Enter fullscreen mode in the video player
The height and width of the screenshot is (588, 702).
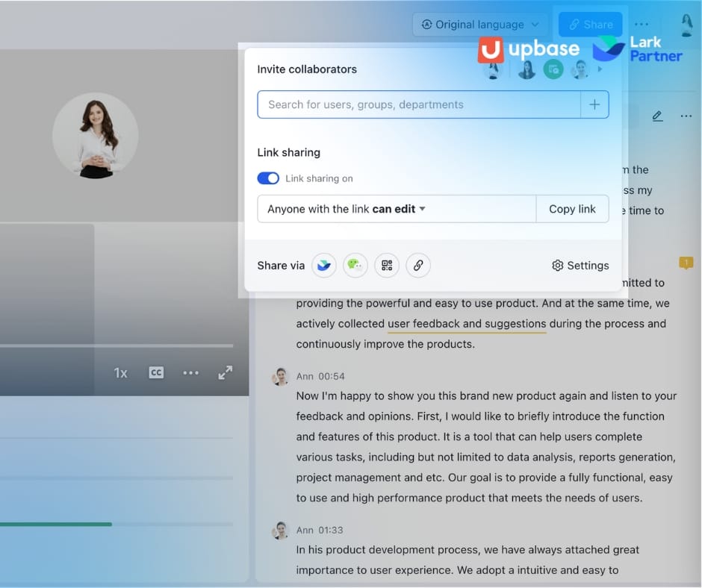(225, 372)
